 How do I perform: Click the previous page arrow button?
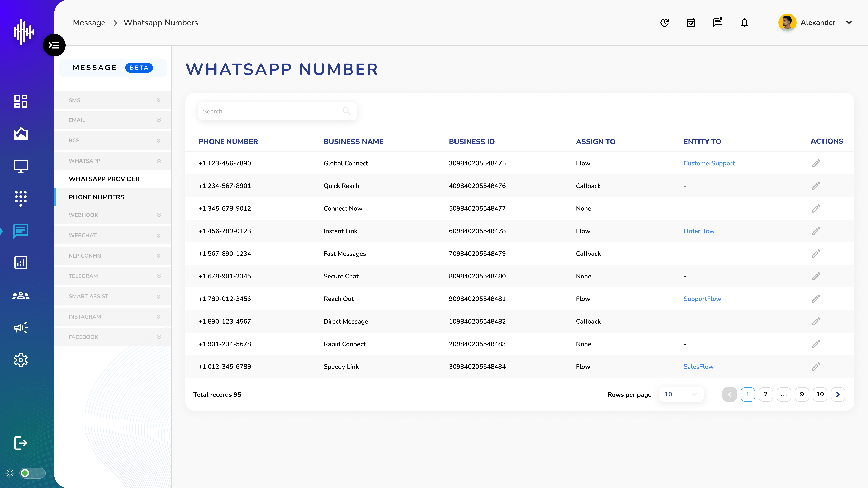coord(730,394)
